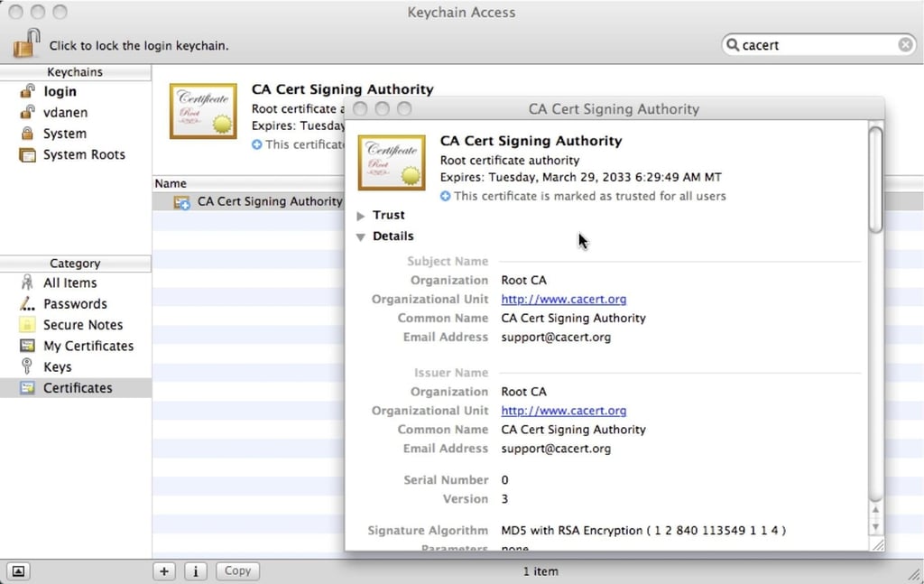Click the blue plus trust icon in main window
This screenshot has width=924, height=584.
pyautogui.click(x=256, y=144)
